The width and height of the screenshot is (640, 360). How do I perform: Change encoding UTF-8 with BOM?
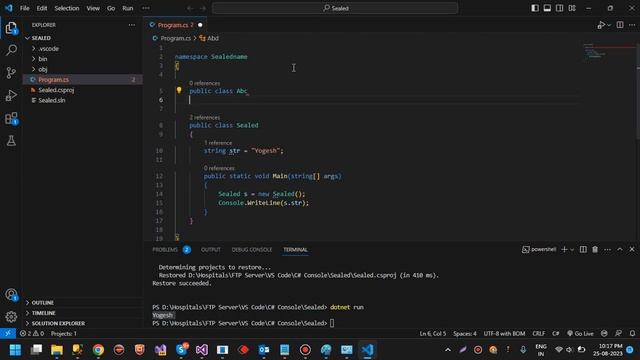coord(504,333)
